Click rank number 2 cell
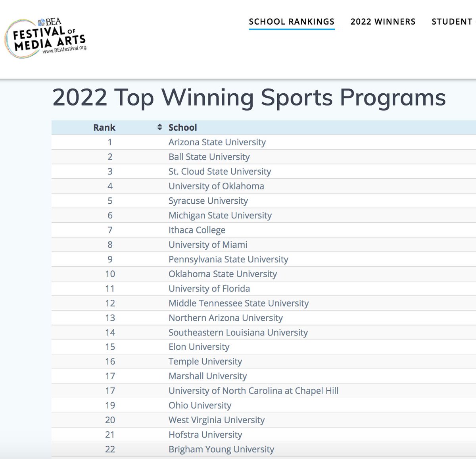The image size is (476, 459). pyautogui.click(x=110, y=157)
